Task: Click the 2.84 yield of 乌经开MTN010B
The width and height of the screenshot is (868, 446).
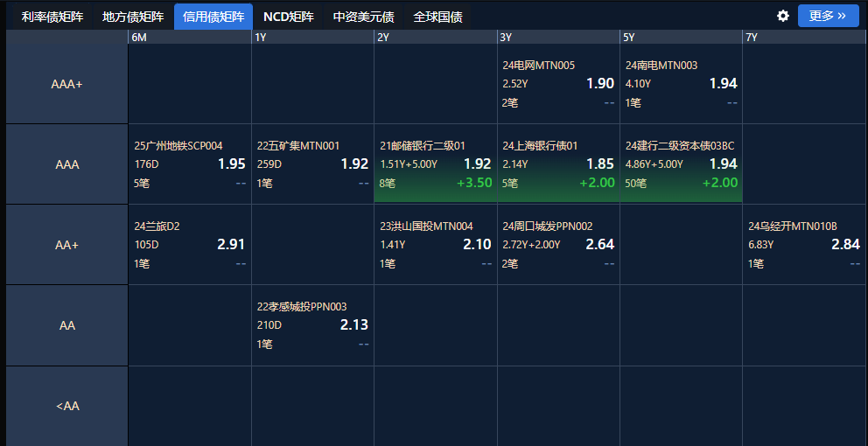Action: click(845, 245)
